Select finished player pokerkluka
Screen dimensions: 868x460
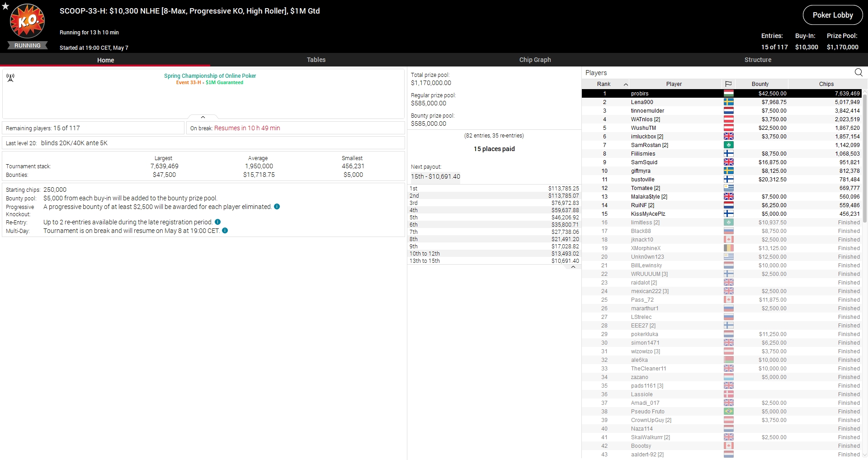tap(722, 334)
